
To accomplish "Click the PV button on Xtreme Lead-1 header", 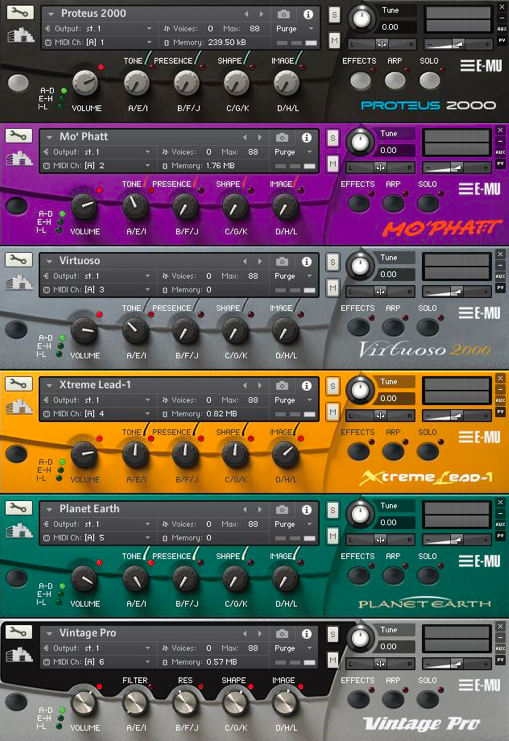I will tap(500, 412).
